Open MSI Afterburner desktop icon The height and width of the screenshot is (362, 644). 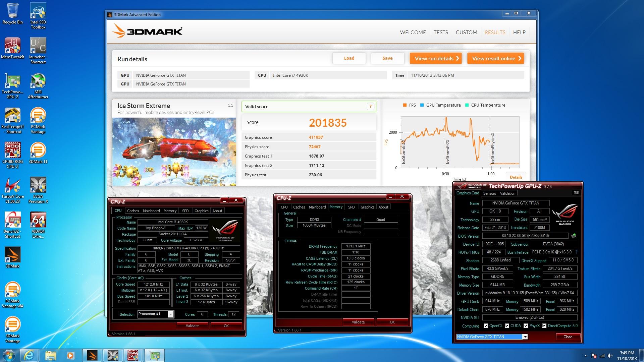click(x=38, y=85)
